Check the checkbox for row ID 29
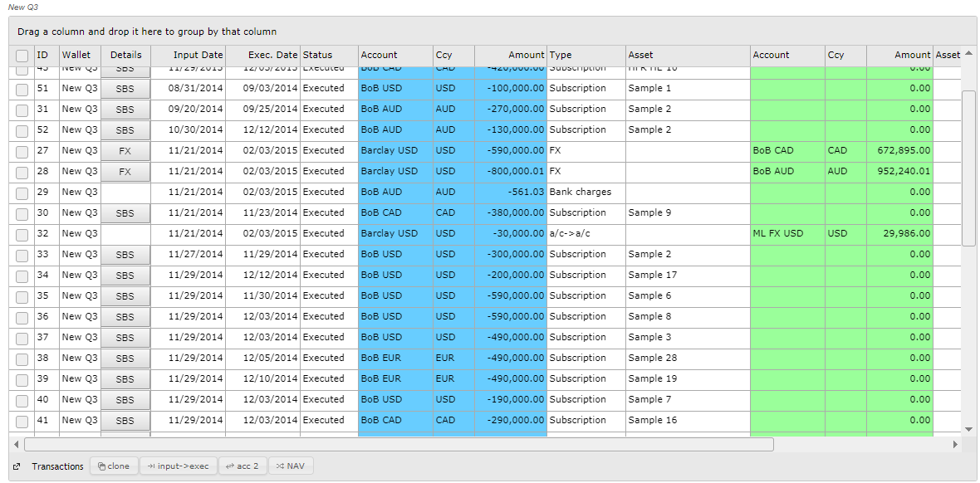980x483 pixels. click(x=22, y=193)
